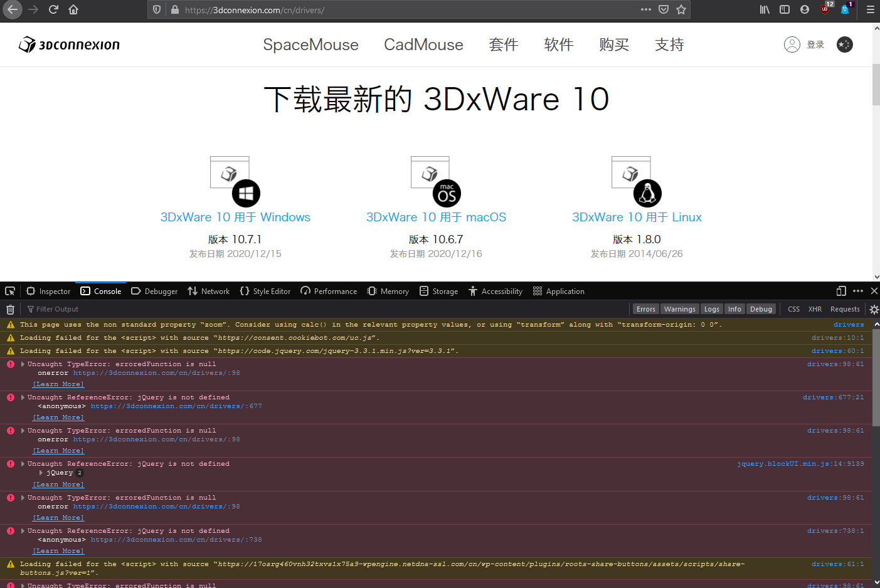This screenshot has width=880, height=588.
Task: Switch to the Inspector tab
Action: [48, 291]
